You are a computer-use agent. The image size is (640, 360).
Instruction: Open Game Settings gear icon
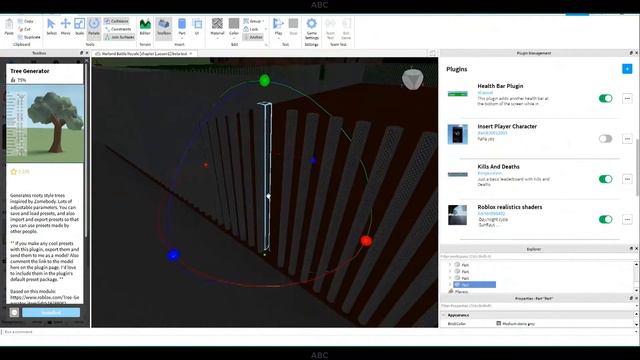[x=311, y=24]
